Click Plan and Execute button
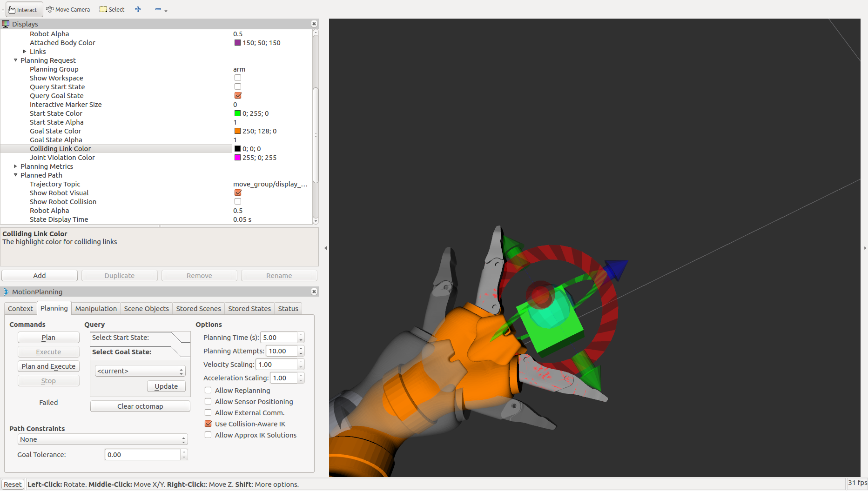868x491 pixels. (48, 366)
